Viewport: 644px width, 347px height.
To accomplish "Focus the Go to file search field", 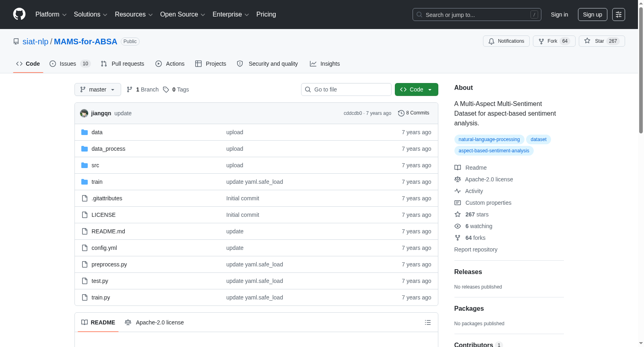I will 346,89.
